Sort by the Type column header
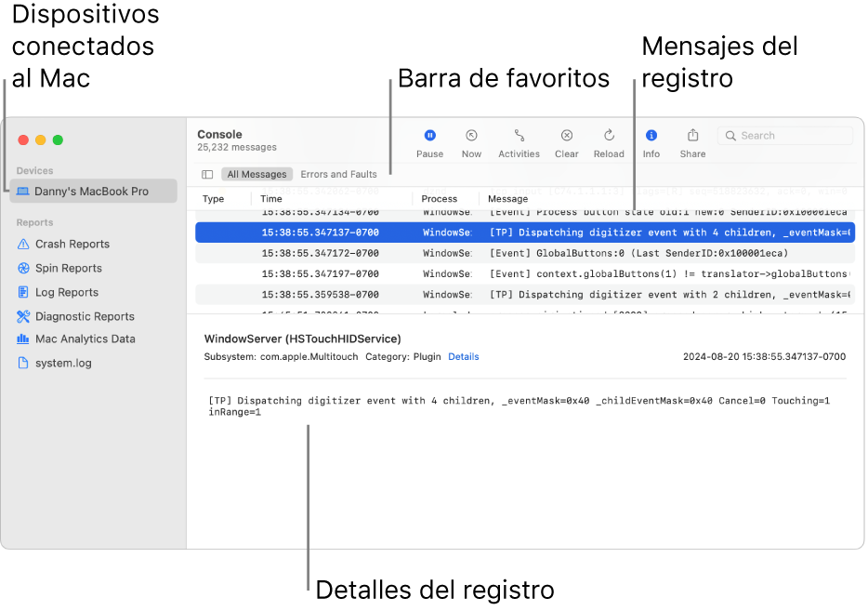868x611 pixels. [x=213, y=199]
